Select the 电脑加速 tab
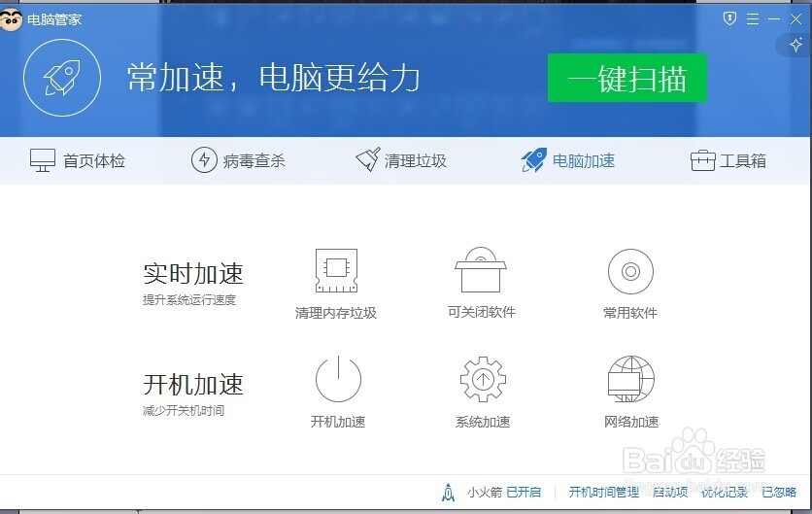Screen dimensions: 812x514 [568, 160]
